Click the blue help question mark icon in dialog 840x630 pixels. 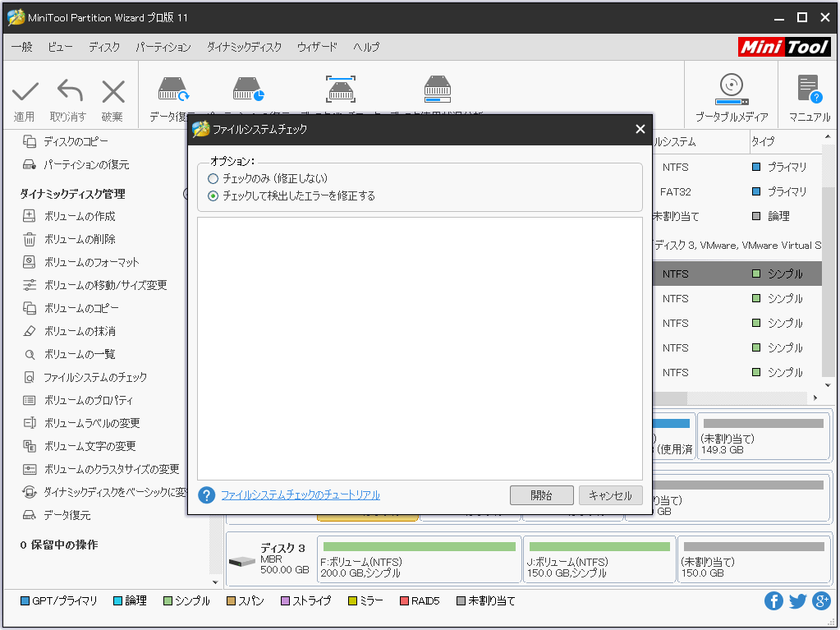tap(207, 495)
